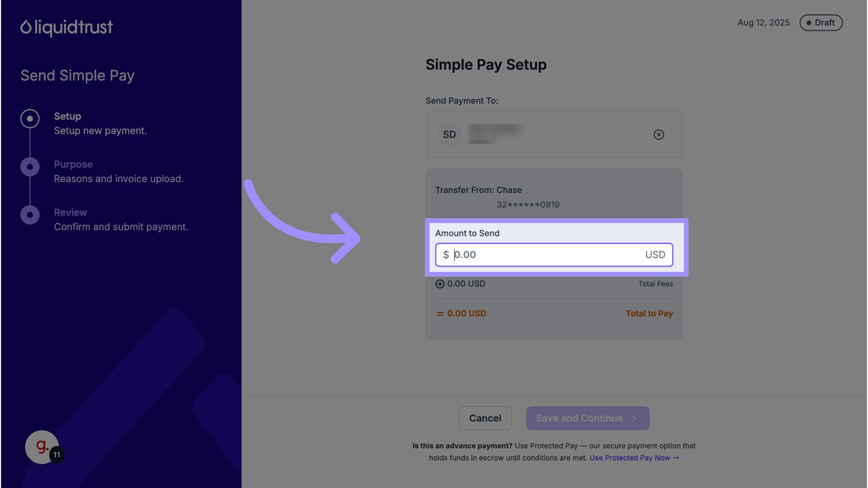Remove the selected SD payment recipient
The image size is (868, 488).
tap(659, 135)
